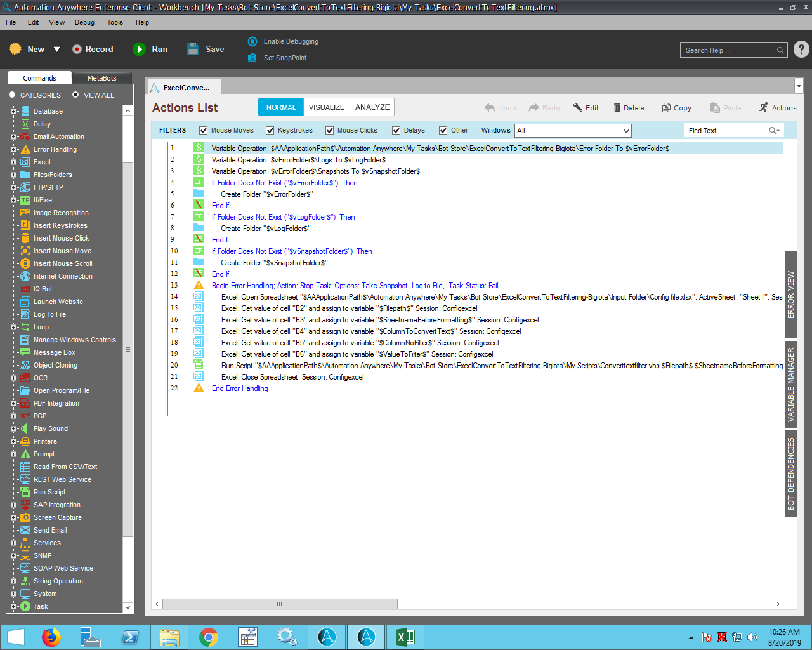Open Excel from the Windows taskbar

tap(405, 637)
